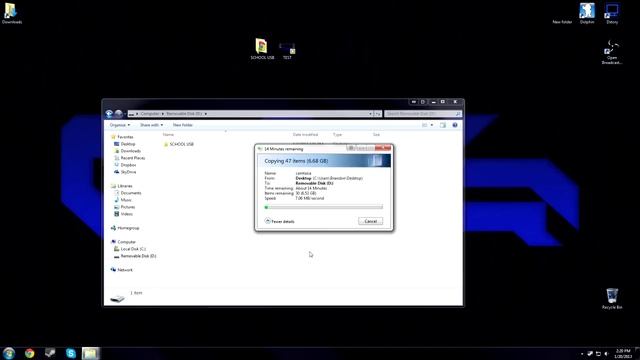Switch to Windows Explorer taskbar button

[x=91, y=353]
